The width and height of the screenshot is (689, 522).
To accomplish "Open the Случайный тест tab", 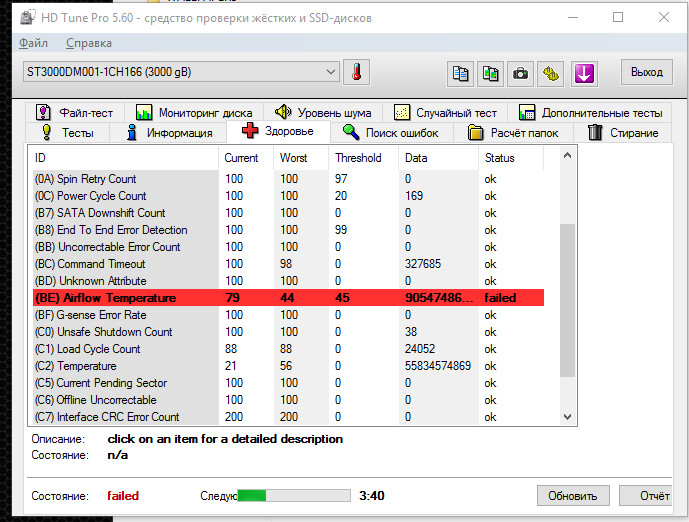I will click(x=445, y=113).
